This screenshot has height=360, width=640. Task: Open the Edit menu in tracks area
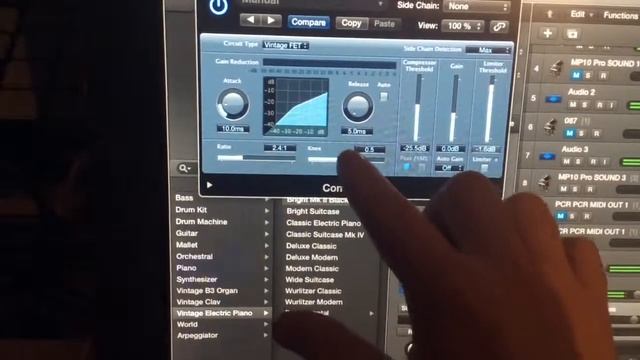coord(581,14)
